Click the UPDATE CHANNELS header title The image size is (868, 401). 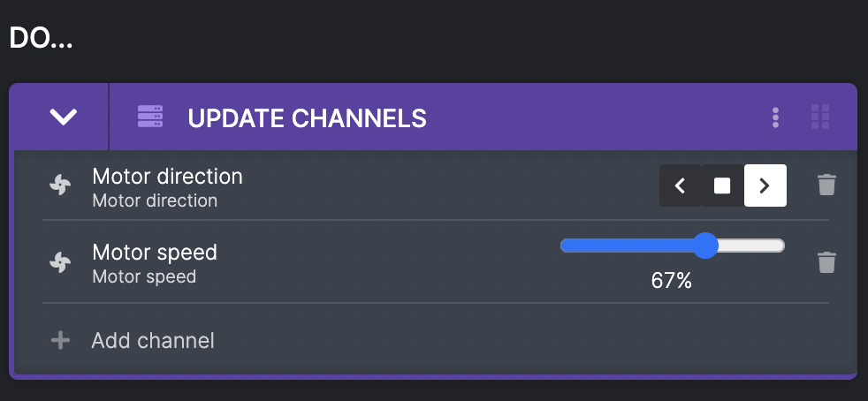(308, 117)
